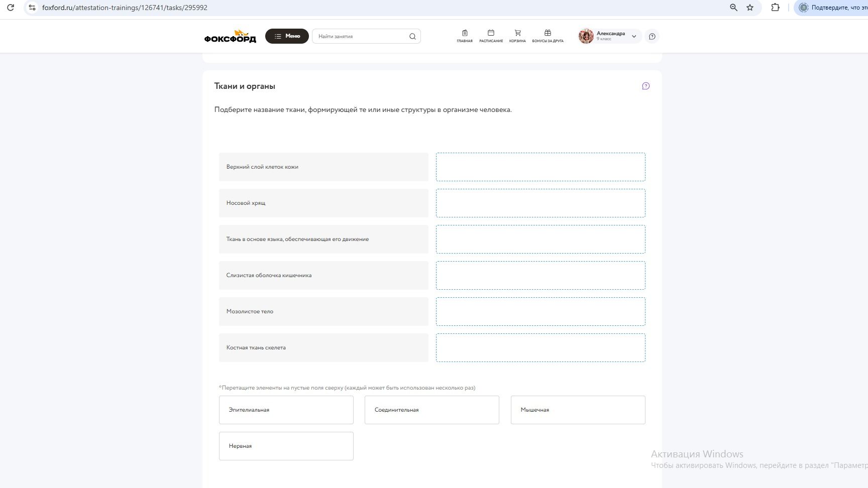Click the Верхний слой клеток кожи label
This screenshot has width=868, height=488.
click(x=262, y=167)
